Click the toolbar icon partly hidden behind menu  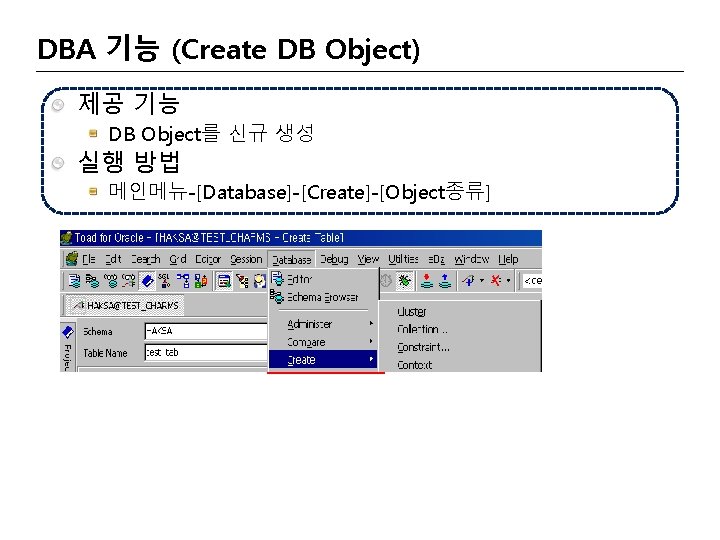[x=260, y=281]
